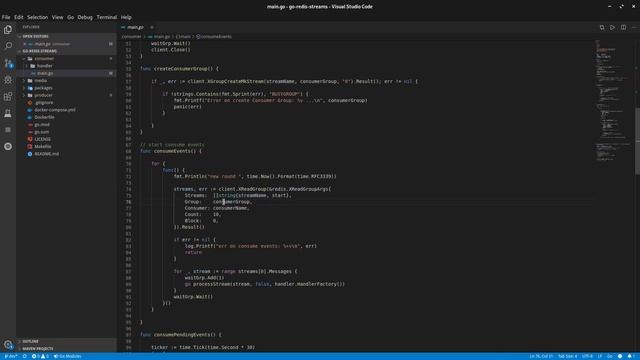Click the func createConsumerGroup line

(179, 69)
